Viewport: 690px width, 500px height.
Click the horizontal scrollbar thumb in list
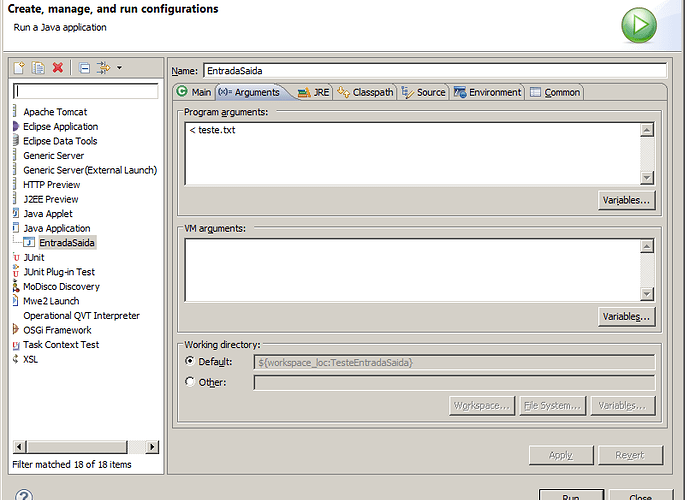[77, 447]
